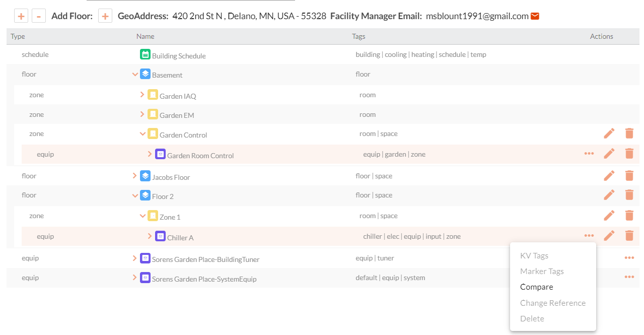Click the Add Floor plus button
644x335 pixels.
tap(105, 16)
